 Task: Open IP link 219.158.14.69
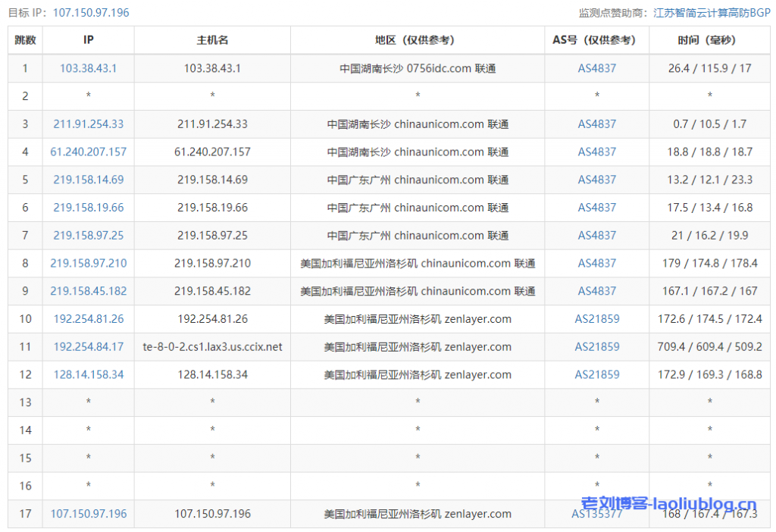[88, 180]
